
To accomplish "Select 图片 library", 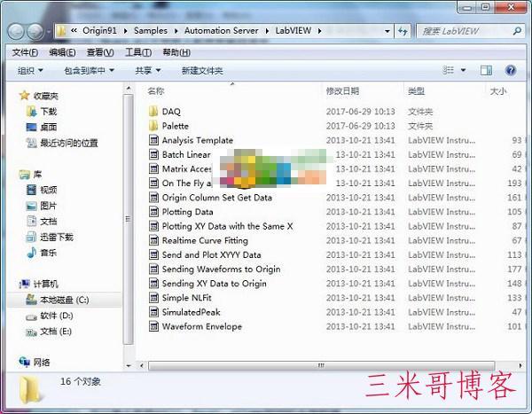I will (48, 206).
